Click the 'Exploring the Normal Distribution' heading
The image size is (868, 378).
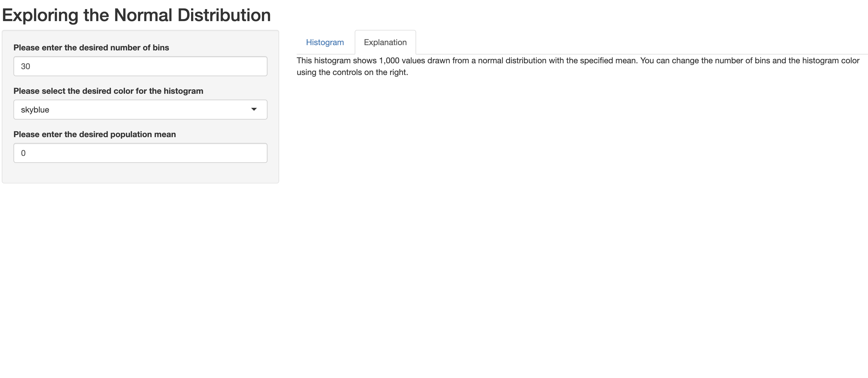[x=136, y=15]
